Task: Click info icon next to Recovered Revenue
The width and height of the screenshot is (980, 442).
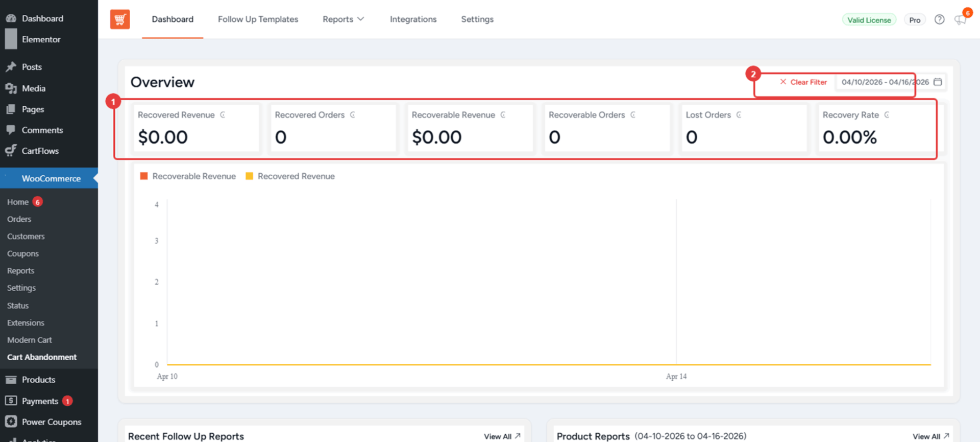Action: click(223, 115)
